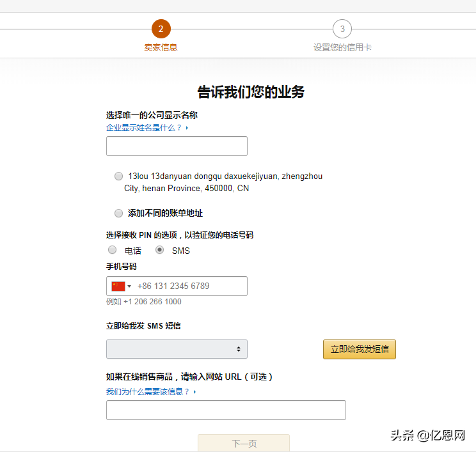The height and width of the screenshot is (452, 476).
Task: Choose 电话 as PIN receiving option
Action: pyautogui.click(x=113, y=250)
